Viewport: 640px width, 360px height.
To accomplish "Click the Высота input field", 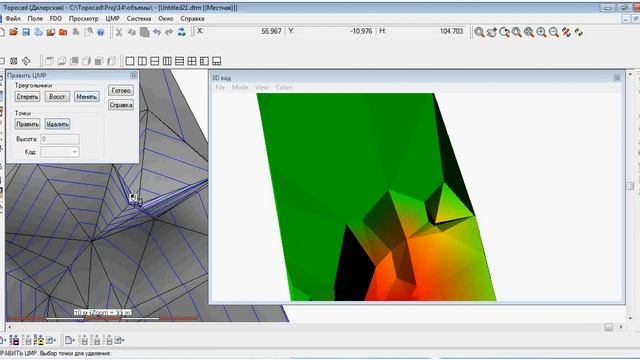I will click(x=60, y=139).
